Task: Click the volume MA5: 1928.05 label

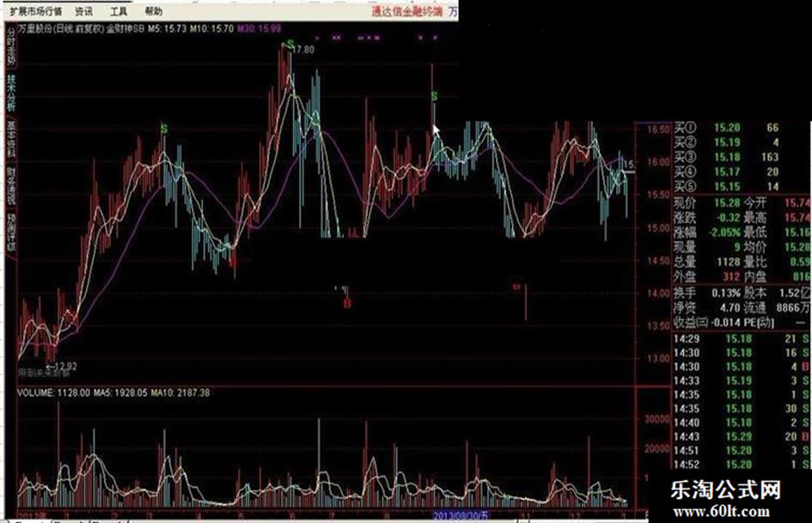Action: 120,393
